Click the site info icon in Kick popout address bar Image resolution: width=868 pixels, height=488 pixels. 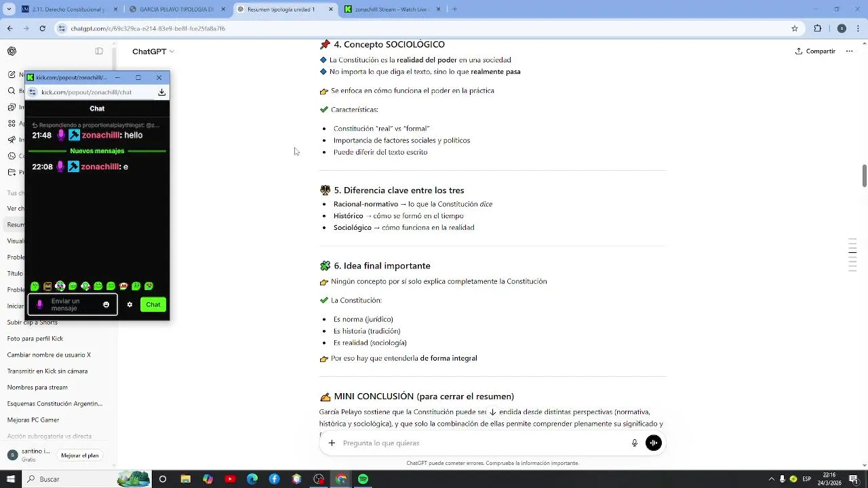click(32, 92)
